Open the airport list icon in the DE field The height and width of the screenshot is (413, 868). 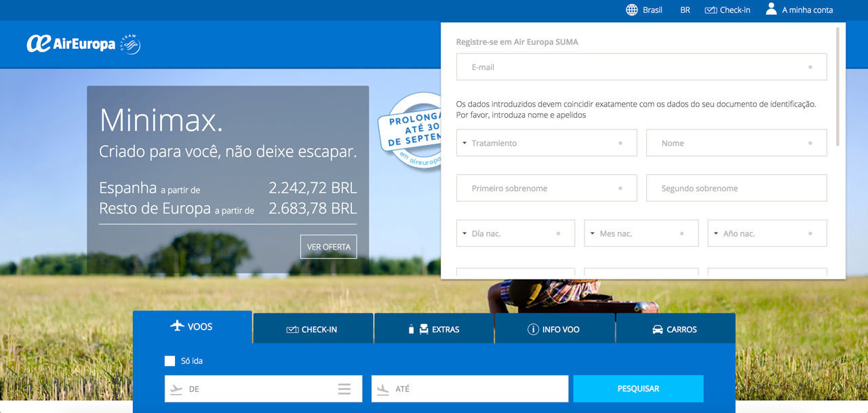pyautogui.click(x=344, y=389)
